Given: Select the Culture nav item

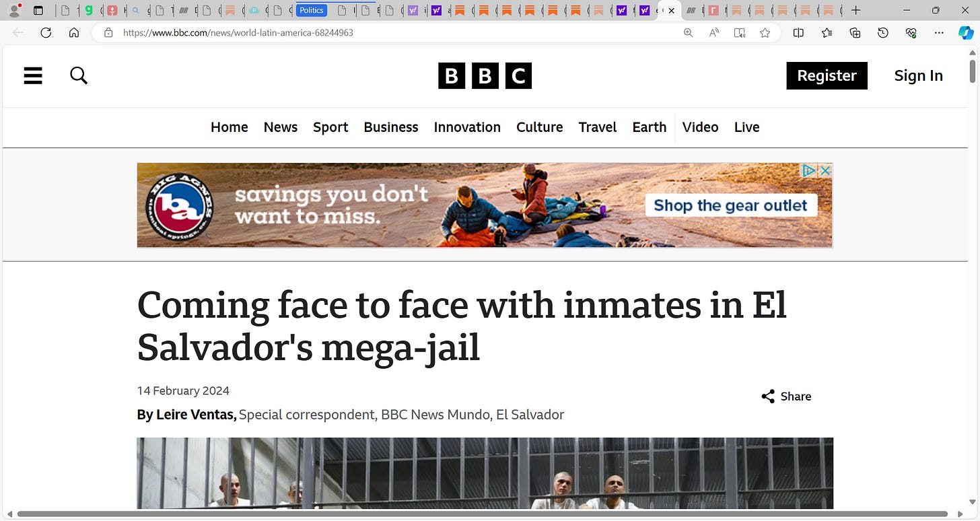Looking at the screenshot, I should coord(540,127).
